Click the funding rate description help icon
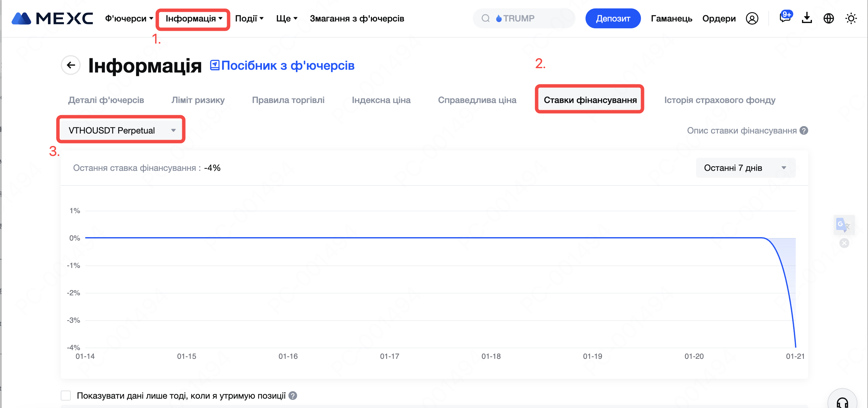 804,130
